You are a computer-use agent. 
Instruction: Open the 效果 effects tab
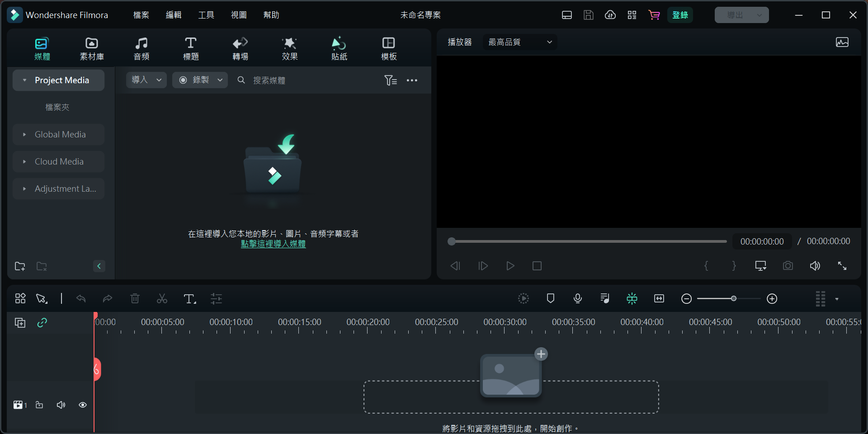click(x=289, y=49)
